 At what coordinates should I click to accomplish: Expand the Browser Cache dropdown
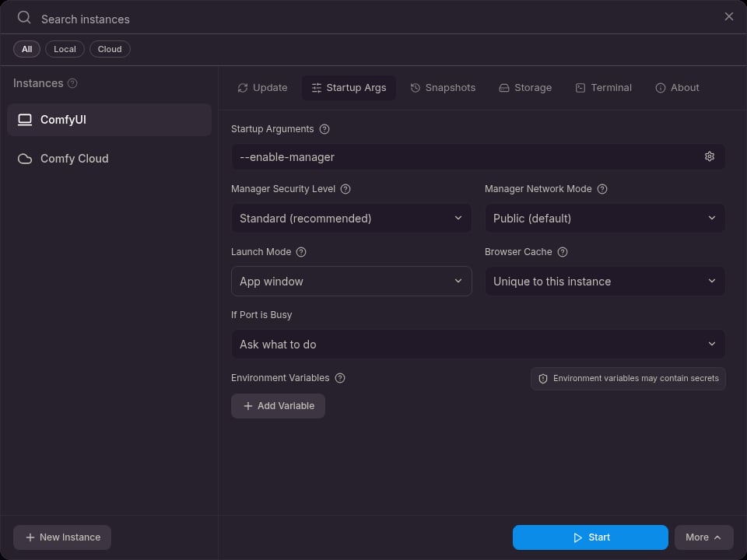[605, 282]
